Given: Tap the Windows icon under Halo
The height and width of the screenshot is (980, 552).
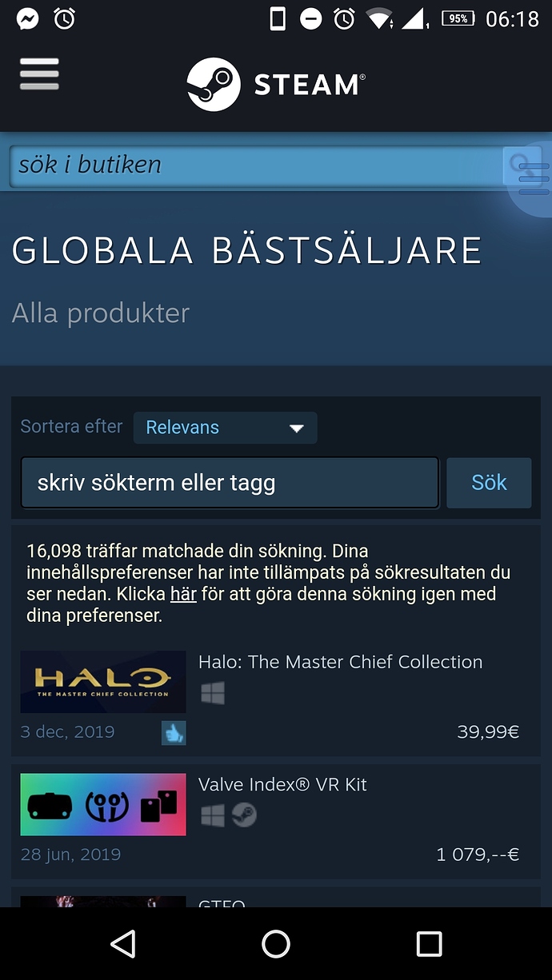Looking at the screenshot, I should click(x=212, y=692).
